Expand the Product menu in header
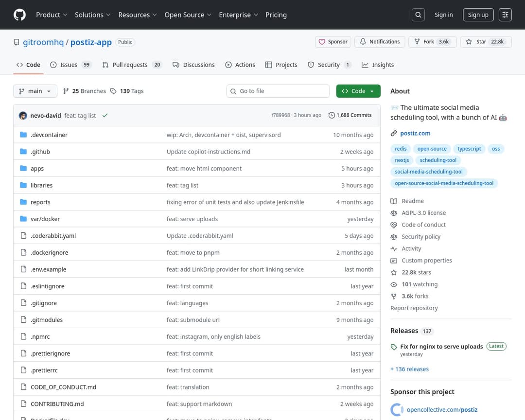Image resolution: width=525 pixels, height=420 pixels. pyautogui.click(x=52, y=15)
